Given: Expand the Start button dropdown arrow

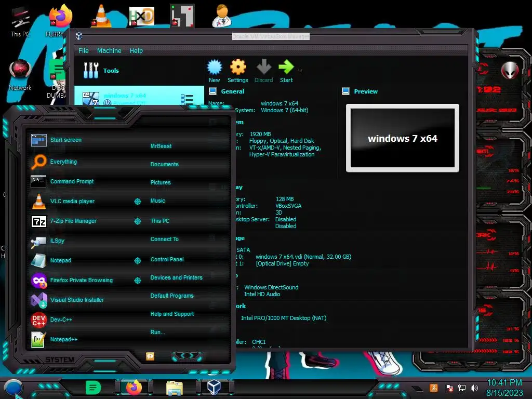Looking at the screenshot, I should 300,71.
